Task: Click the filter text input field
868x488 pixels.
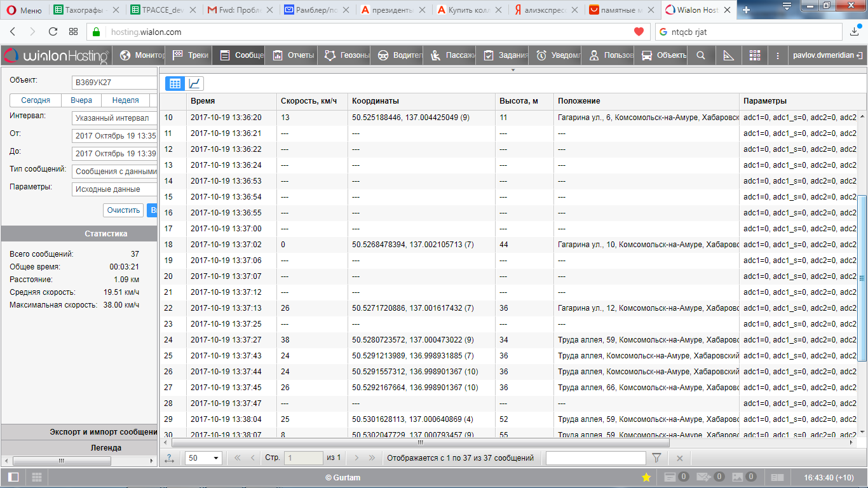Action: (x=595, y=458)
